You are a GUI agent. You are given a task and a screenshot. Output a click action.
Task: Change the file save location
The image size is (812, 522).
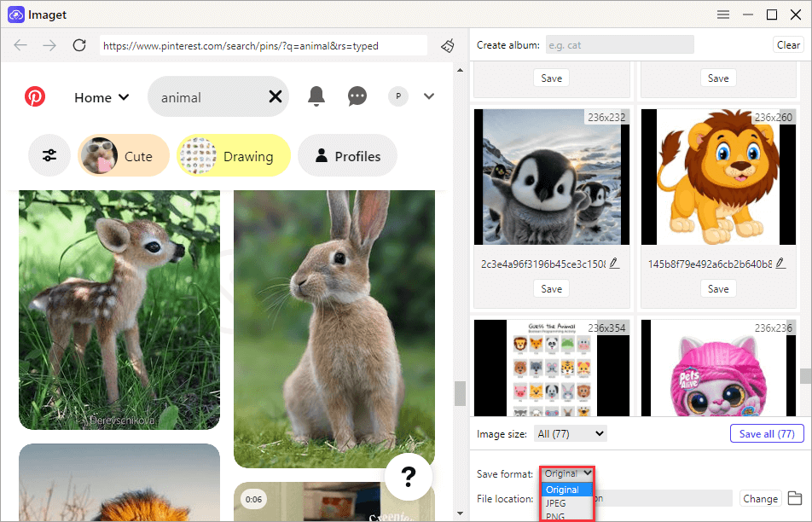coord(760,498)
